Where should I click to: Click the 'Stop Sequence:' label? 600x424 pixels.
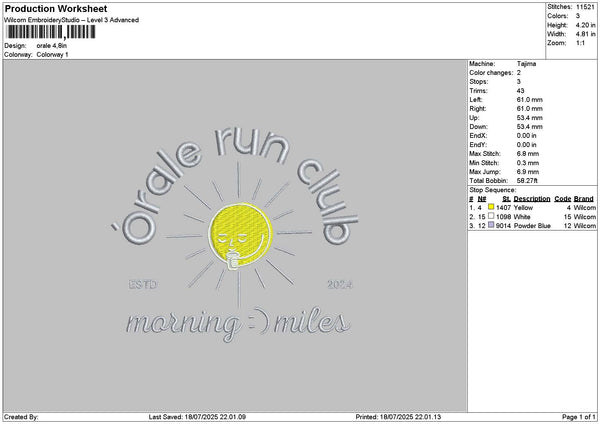[492, 190]
